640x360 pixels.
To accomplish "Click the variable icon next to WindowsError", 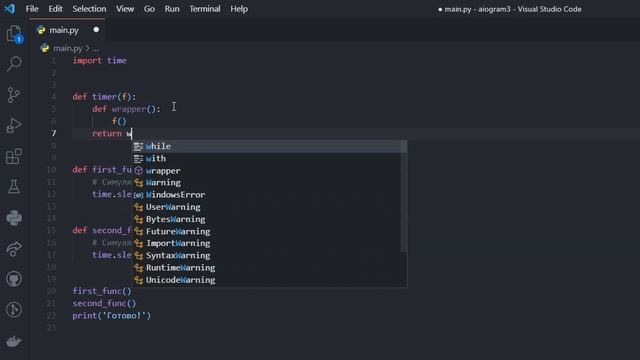I will click(139, 195).
